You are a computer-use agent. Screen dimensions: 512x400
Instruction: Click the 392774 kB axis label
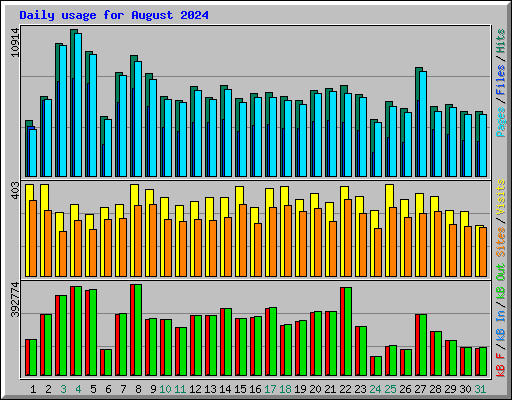click(15, 299)
